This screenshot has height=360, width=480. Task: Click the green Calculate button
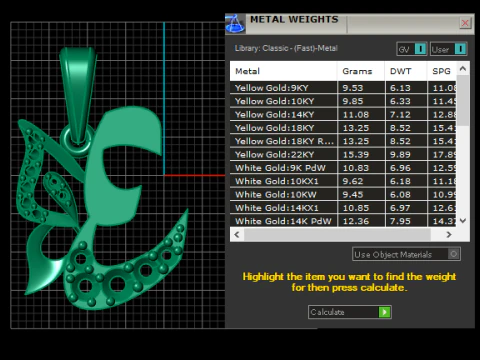click(349, 312)
